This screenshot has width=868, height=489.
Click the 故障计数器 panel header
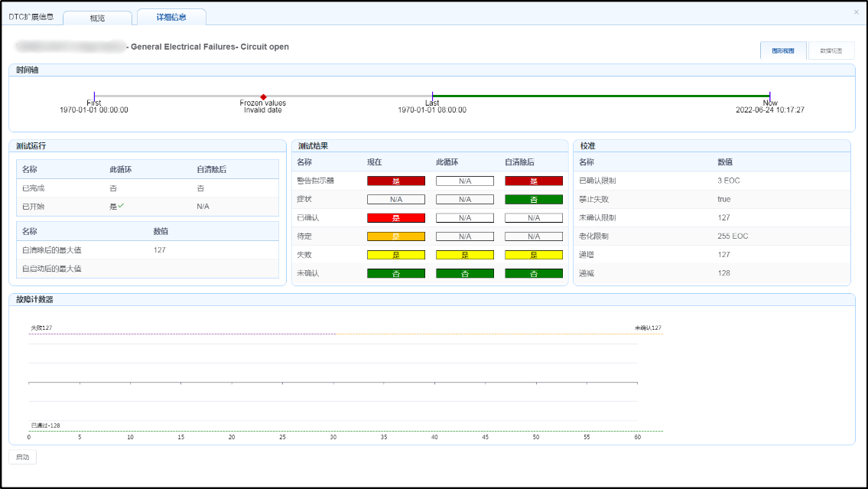tap(432, 299)
